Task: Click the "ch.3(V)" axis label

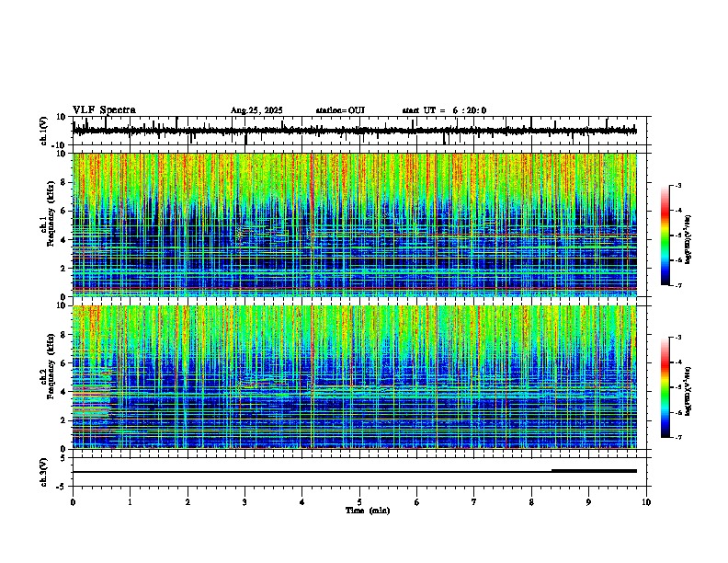Action: [43, 472]
